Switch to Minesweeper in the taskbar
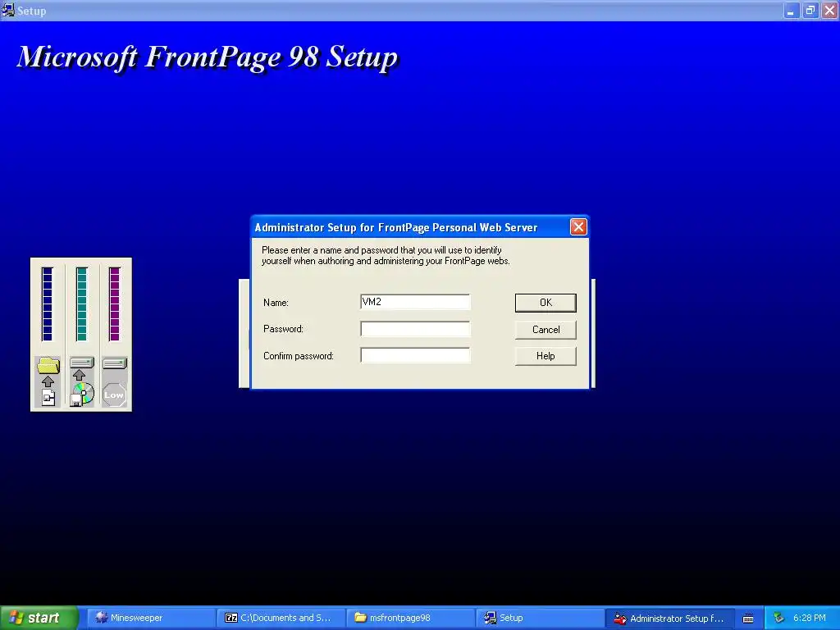The width and height of the screenshot is (840, 630). [151, 618]
